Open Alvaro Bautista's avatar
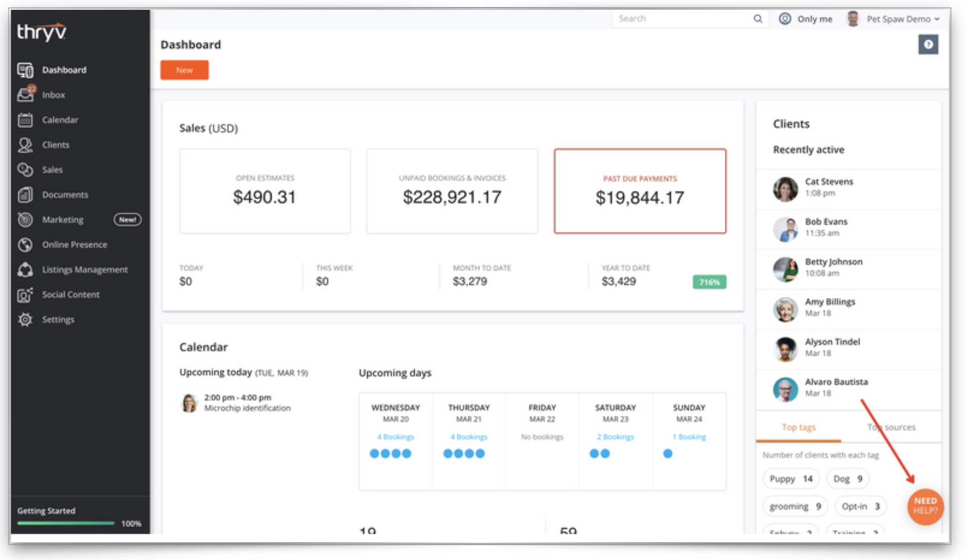The image size is (969, 560). [x=786, y=389]
